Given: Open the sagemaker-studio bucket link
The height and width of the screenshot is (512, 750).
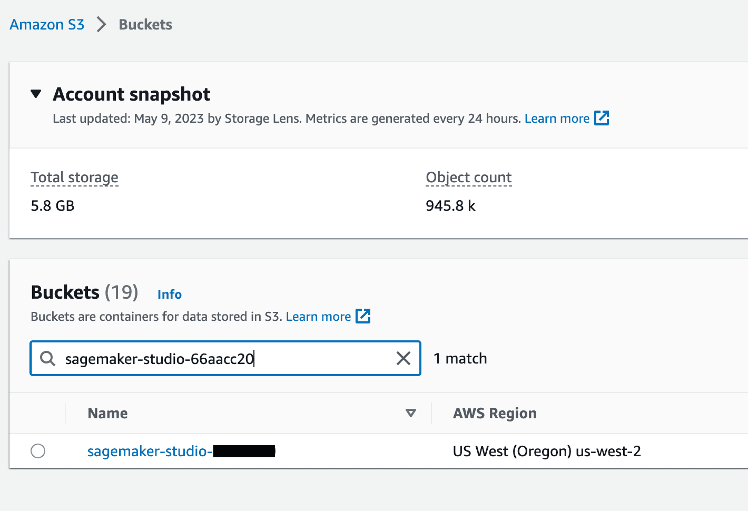Looking at the screenshot, I should click(181, 451).
